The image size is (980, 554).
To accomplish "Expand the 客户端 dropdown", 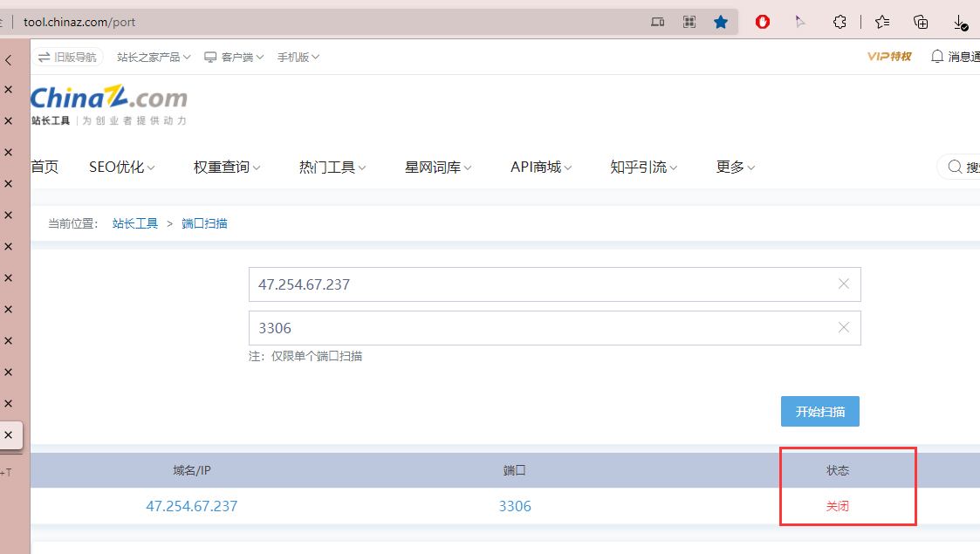I will coord(234,58).
